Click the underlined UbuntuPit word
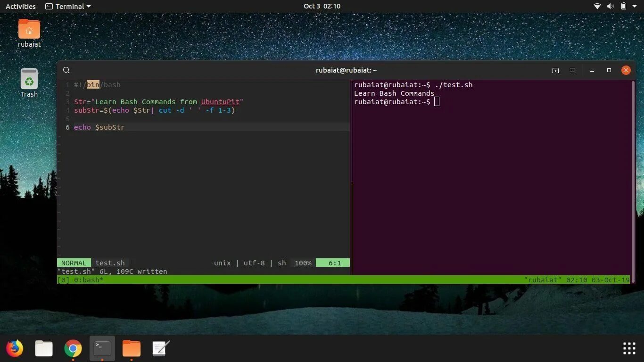The image size is (644, 362). click(x=220, y=102)
